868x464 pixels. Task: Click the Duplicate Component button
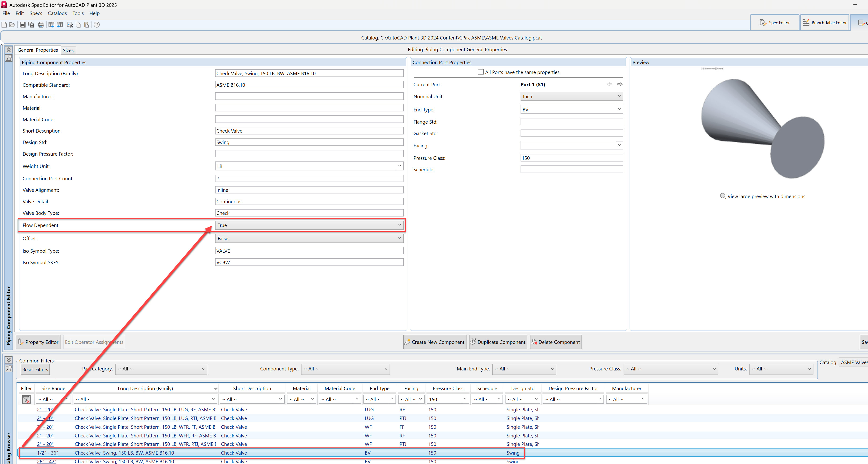coord(498,342)
